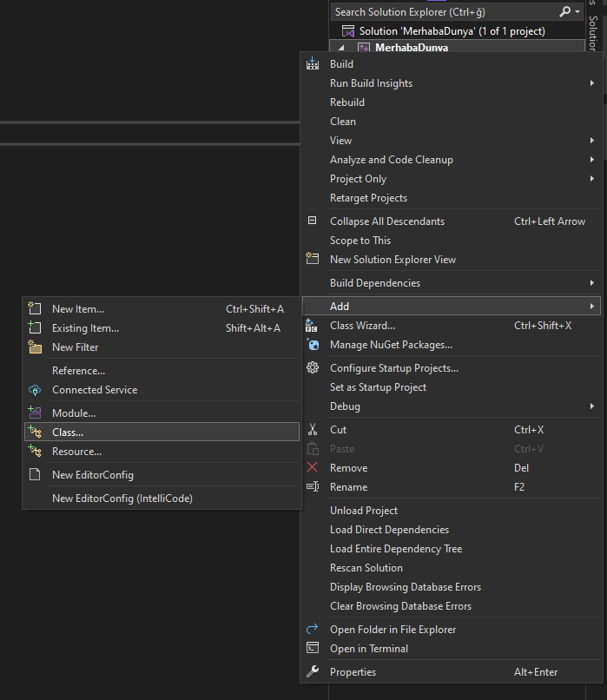Open the Build Dependencies submenu arrow
This screenshot has width=607, height=700.
click(592, 283)
